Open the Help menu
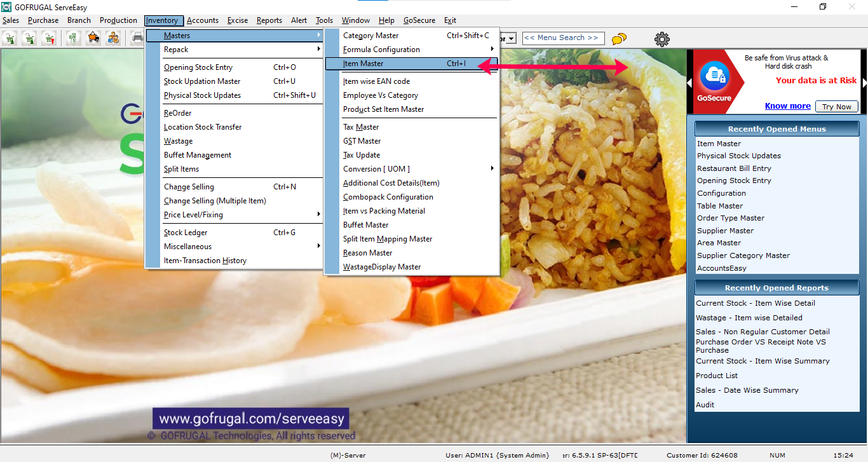The image size is (868, 462). point(386,20)
